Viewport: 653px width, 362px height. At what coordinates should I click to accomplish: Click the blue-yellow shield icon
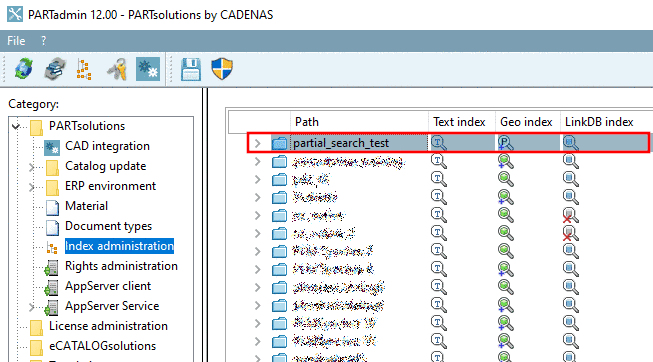coord(222,69)
